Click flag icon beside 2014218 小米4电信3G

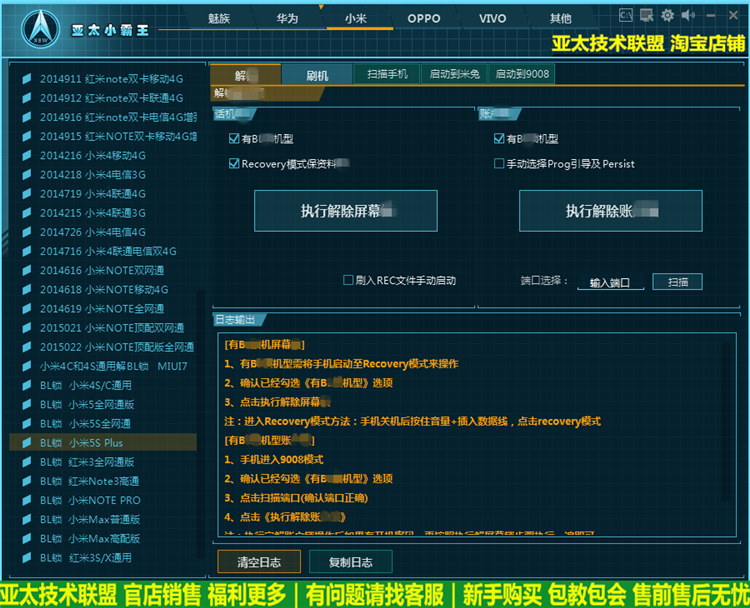point(27,174)
